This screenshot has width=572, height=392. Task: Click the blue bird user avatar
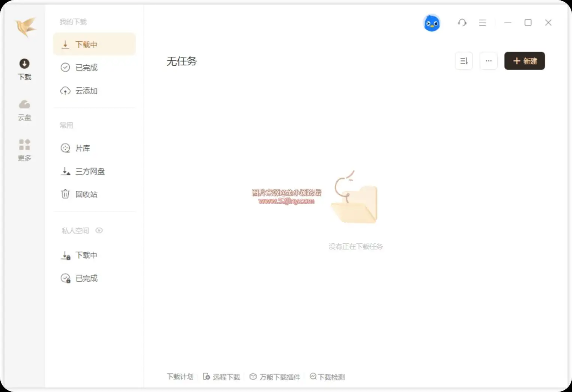pyautogui.click(x=432, y=23)
